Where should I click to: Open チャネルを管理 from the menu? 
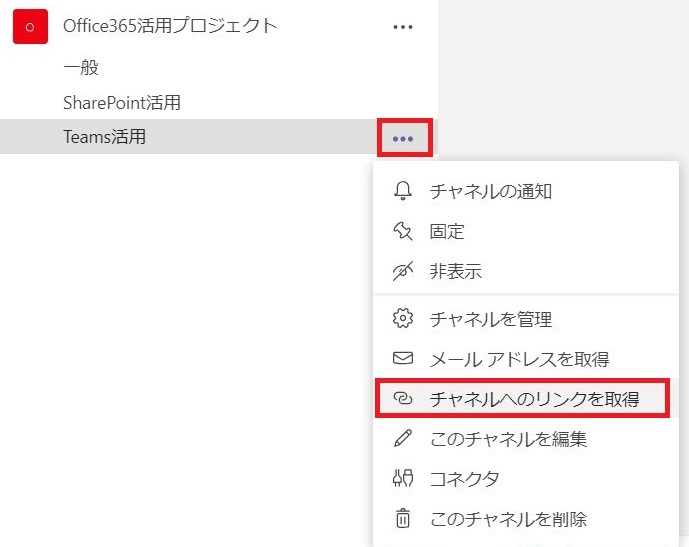[x=526, y=319]
